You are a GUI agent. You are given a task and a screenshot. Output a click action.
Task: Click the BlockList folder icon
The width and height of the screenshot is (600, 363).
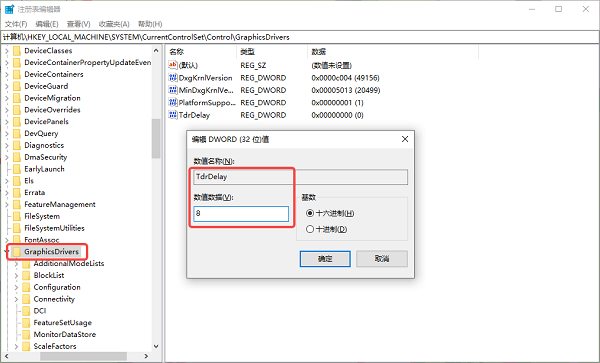[x=26, y=275]
